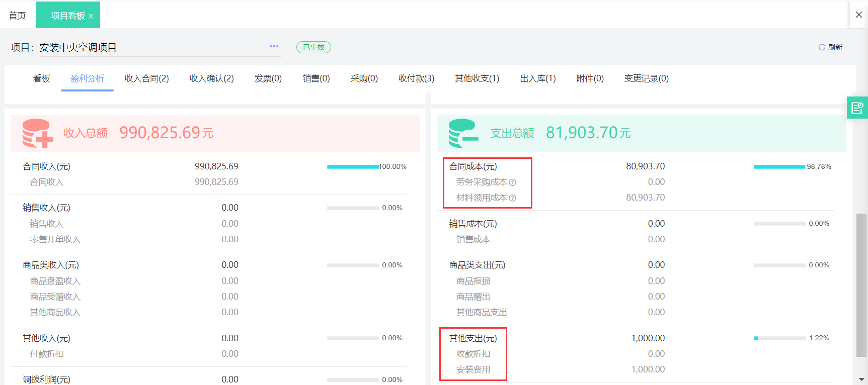Click the 其他支出(元) row label
Viewport: 868px width, 385px height.
(472, 338)
